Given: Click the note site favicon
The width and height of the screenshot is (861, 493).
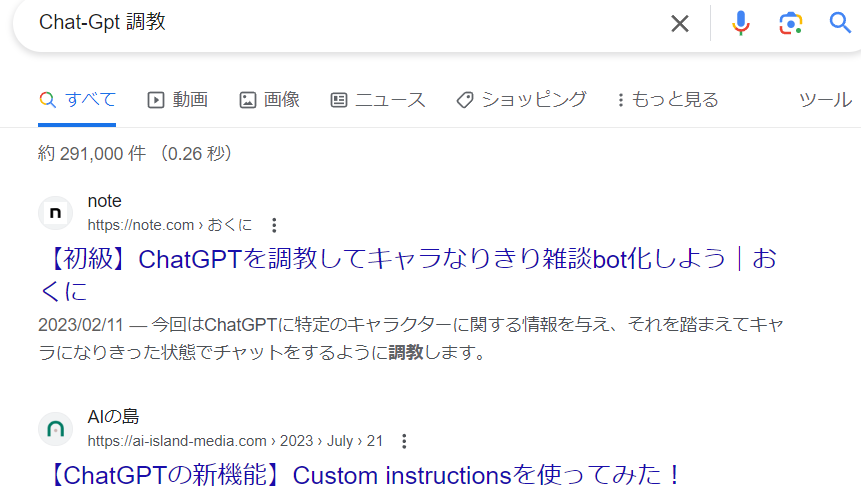Looking at the screenshot, I should [x=56, y=213].
